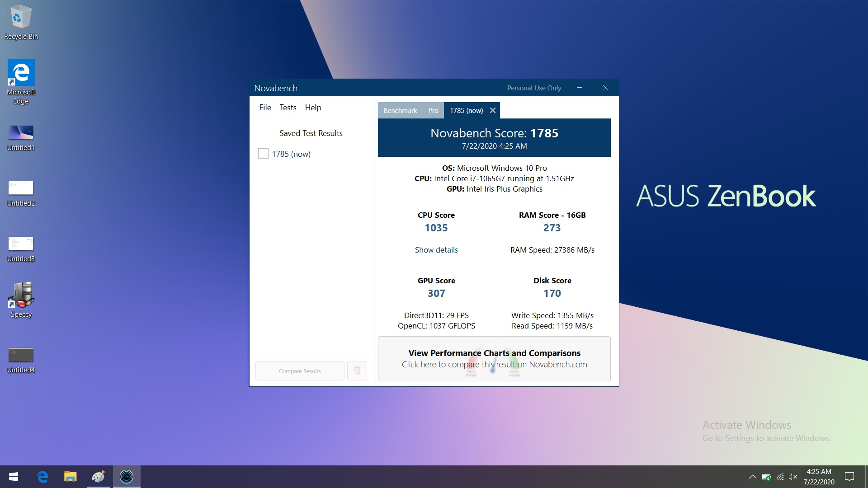The height and width of the screenshot is (488, 868).
Task: Click the Novabench taskbar icon
Action: 127,477
